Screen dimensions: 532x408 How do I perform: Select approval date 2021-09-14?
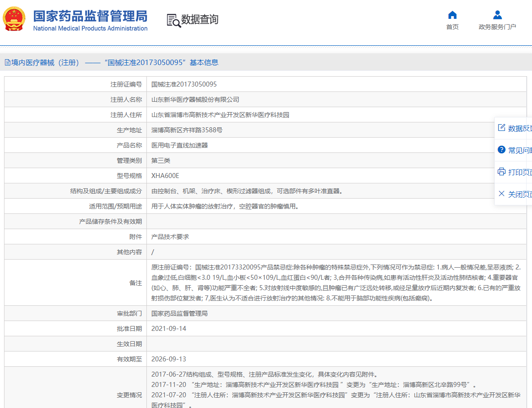tap(169, 329)
